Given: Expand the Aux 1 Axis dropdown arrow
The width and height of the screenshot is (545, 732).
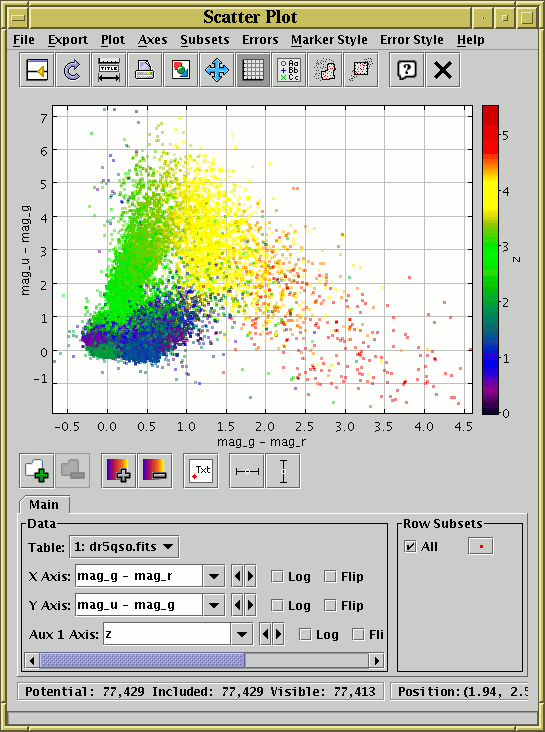Looking at the screenshot, I should [x=242, y=634].
